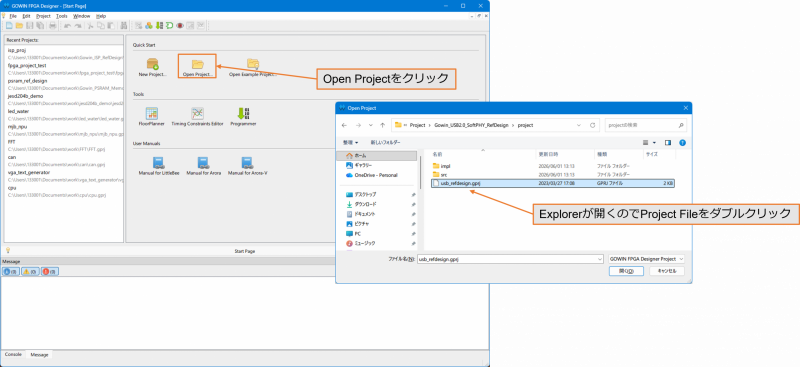The height and width of the screenshot is (367, 800).
Task: Start the Programmer tool
Action: pos(243,116)
